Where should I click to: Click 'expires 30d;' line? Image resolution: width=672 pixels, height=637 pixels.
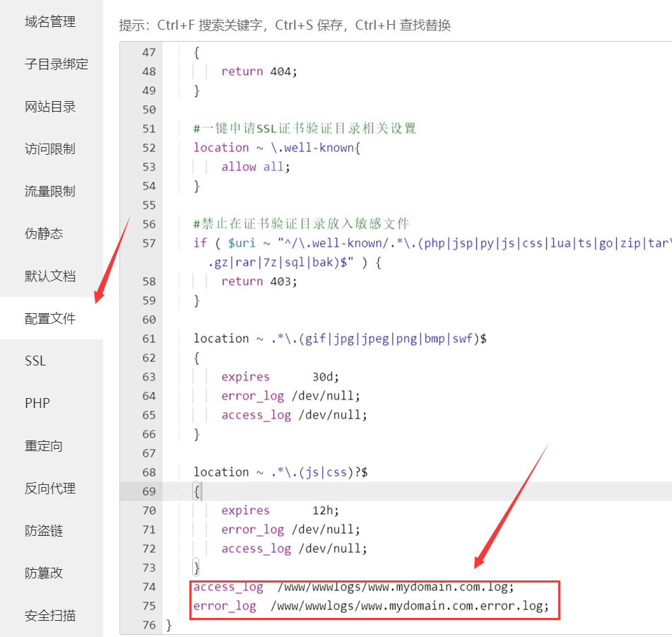point(280,377)
